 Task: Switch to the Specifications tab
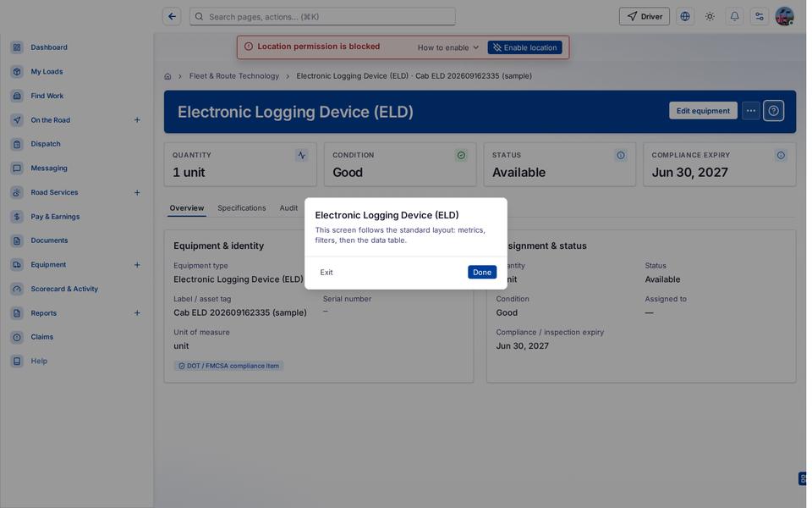point(241,208)
